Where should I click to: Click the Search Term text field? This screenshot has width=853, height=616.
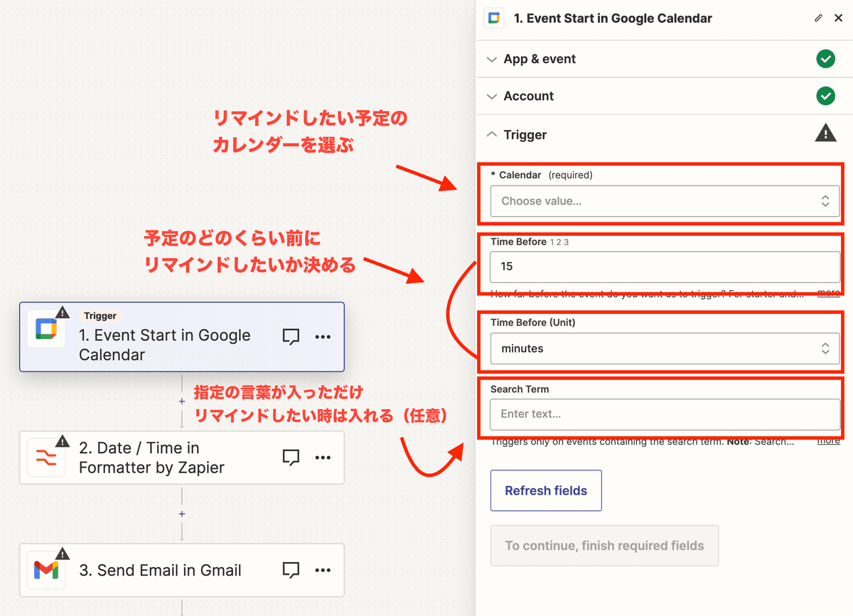click(x=665, y=414)
